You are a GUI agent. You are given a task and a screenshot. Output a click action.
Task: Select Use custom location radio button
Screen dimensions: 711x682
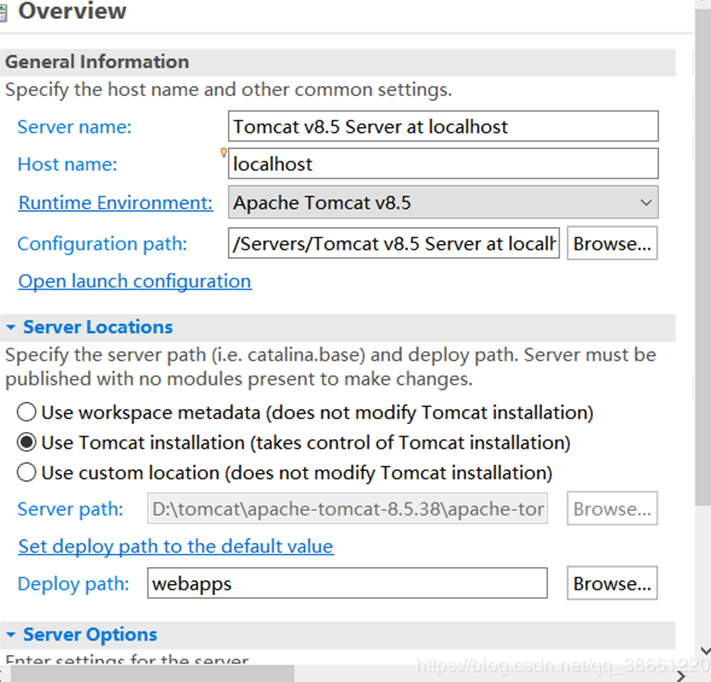[26, 473]
